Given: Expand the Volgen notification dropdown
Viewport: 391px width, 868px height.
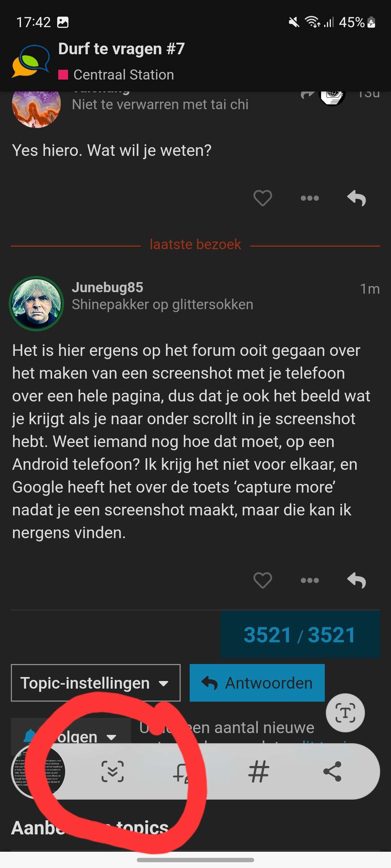Looking at the screenshot, I should point(71,736).
